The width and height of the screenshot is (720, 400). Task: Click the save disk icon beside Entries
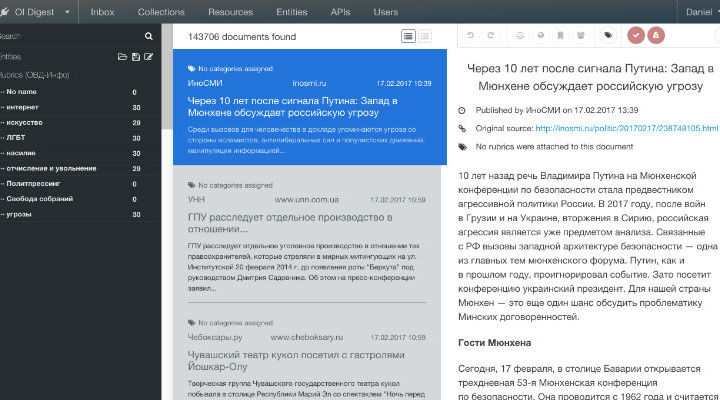[x=135, y=57]
